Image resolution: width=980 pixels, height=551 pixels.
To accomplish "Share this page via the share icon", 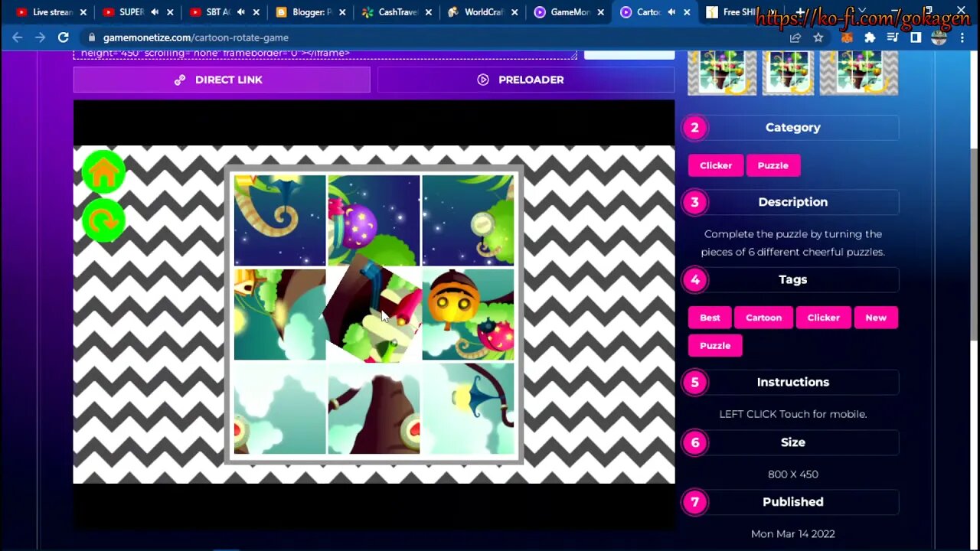I will tap(795, 37).
